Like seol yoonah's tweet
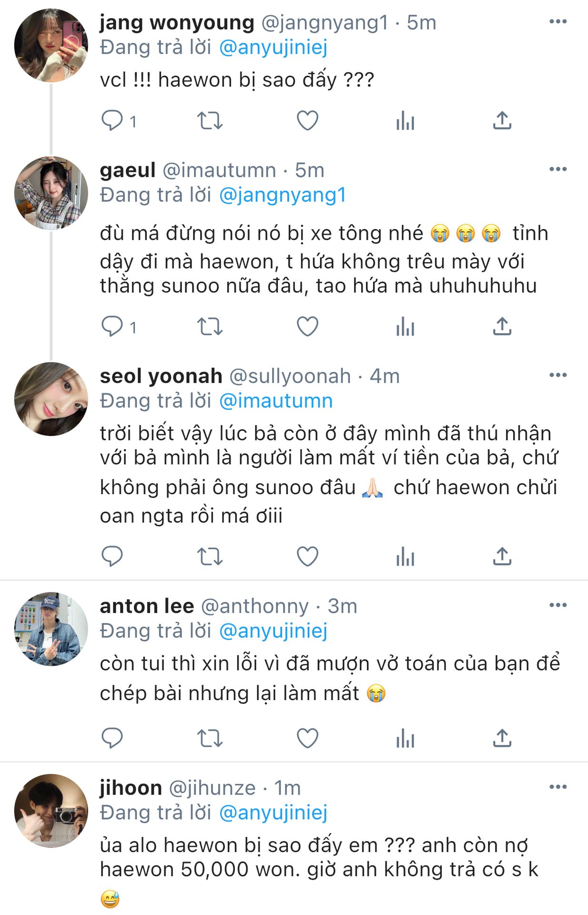Image resolution: width=588 pixels, height=915 pixels. point(307,556)
